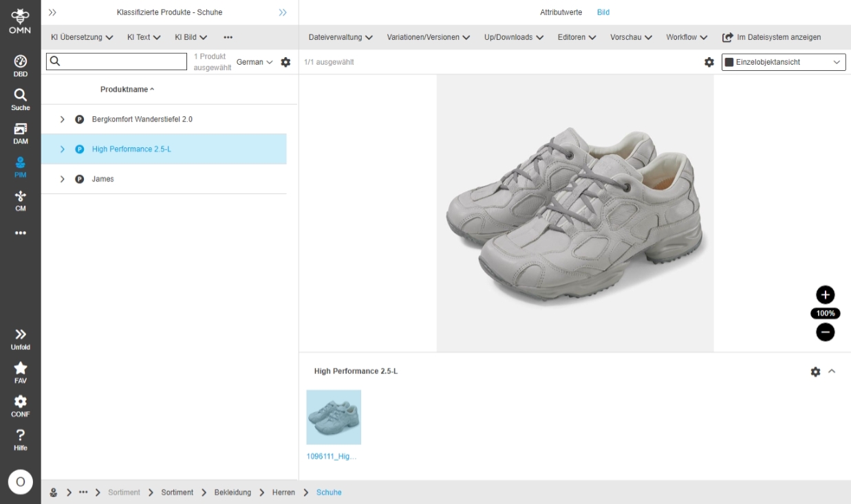Click breadcrumb root PIM icon
851x504 pixels.
[54, 492]
